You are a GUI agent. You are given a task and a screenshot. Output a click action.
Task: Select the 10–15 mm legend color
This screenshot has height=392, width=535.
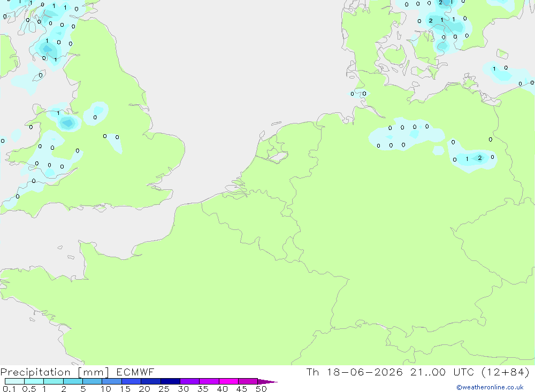click(112, 381)
